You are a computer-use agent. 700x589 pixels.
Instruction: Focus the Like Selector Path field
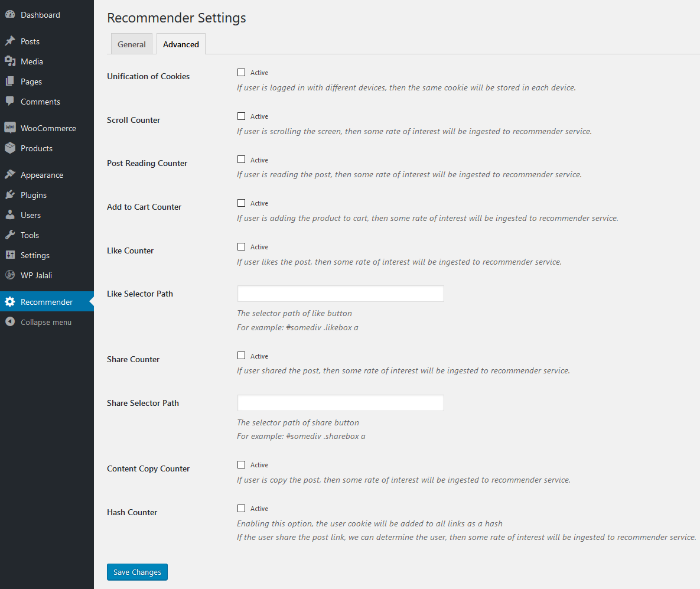341,294
